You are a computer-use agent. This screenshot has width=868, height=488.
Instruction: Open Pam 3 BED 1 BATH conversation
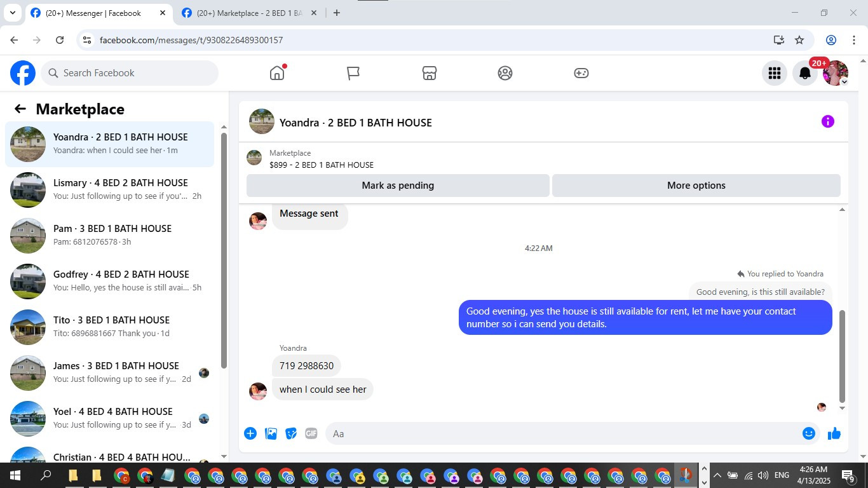pyautogui.click(x=110, y=236)
